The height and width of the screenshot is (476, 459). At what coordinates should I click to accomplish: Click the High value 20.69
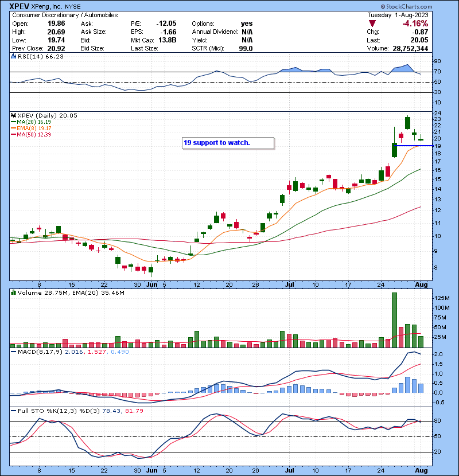pos(56,32)
